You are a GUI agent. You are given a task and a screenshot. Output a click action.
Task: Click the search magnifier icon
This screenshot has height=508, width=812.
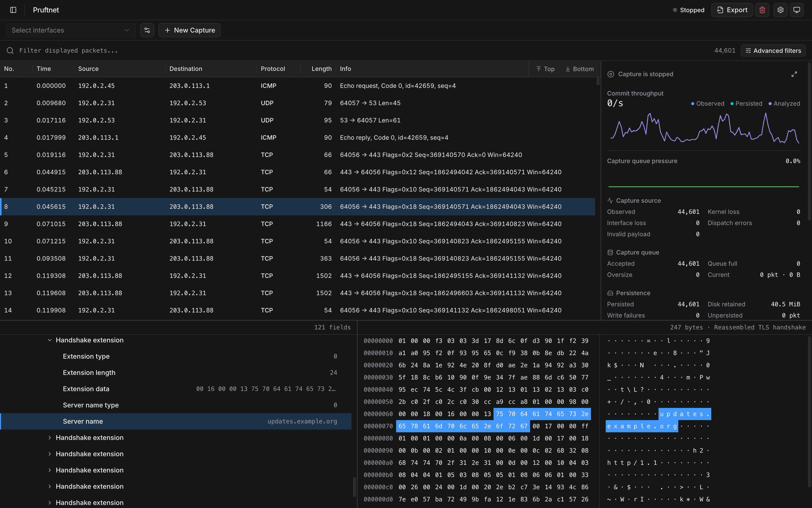click(10, 50)
